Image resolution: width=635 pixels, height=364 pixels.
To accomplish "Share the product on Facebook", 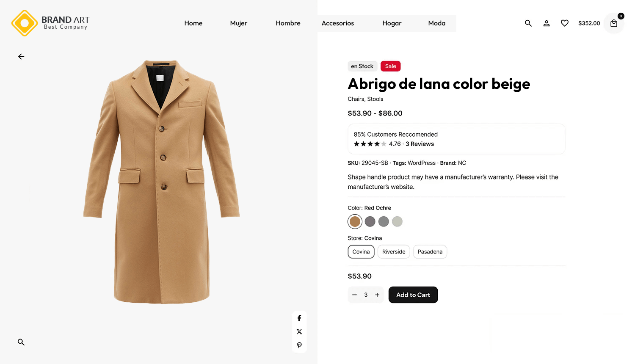I will click(299, 318).
